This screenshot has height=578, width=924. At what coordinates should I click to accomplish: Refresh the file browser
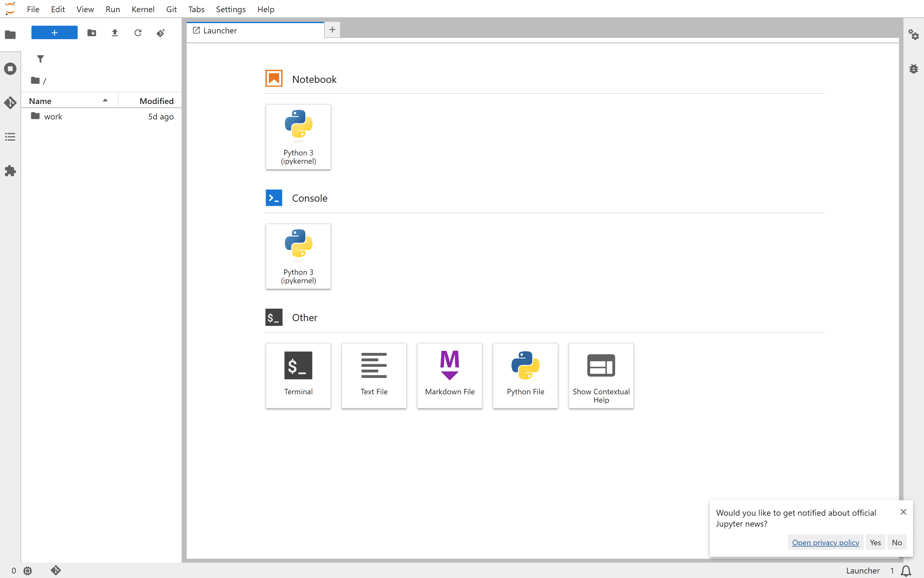tap(138, 33)
